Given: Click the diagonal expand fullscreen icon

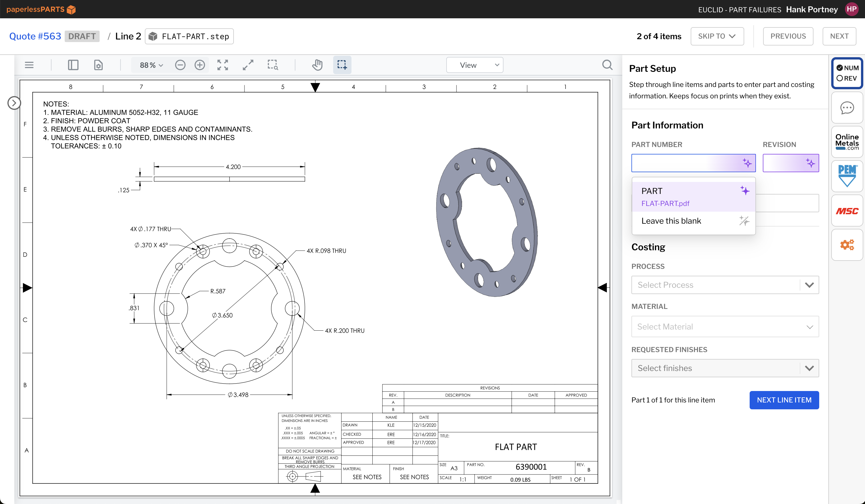Looking at the screenshot, I should tap(248, 65).
